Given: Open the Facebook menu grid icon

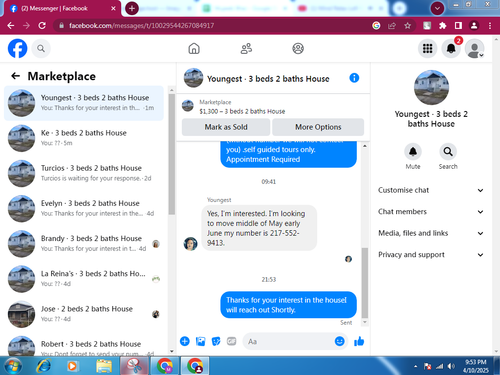Looking at the screenshot, I should (427, 49).
